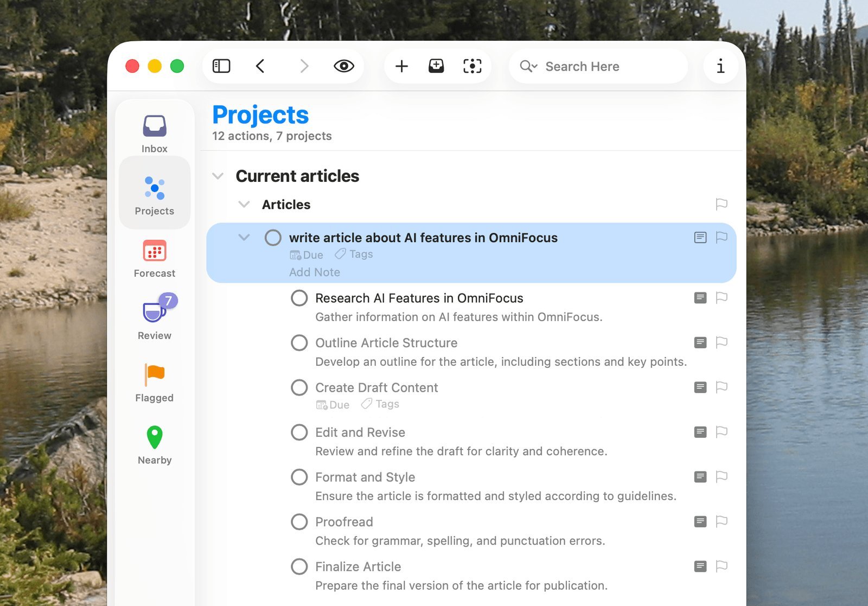Collapse the Articles project group
868x606 pixels.
tap(244, 205)
